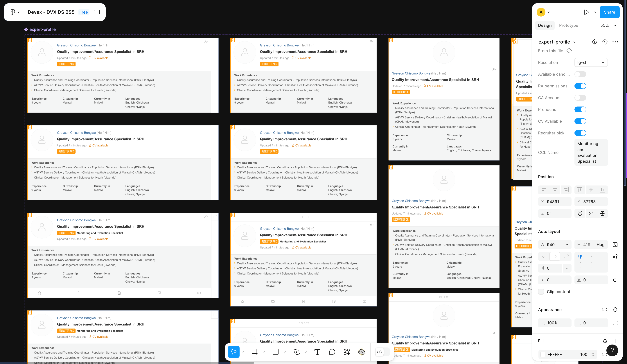The image size is (627, 364).
Task: Enable the CA Account toggle
Action: (x=580, y=98)
